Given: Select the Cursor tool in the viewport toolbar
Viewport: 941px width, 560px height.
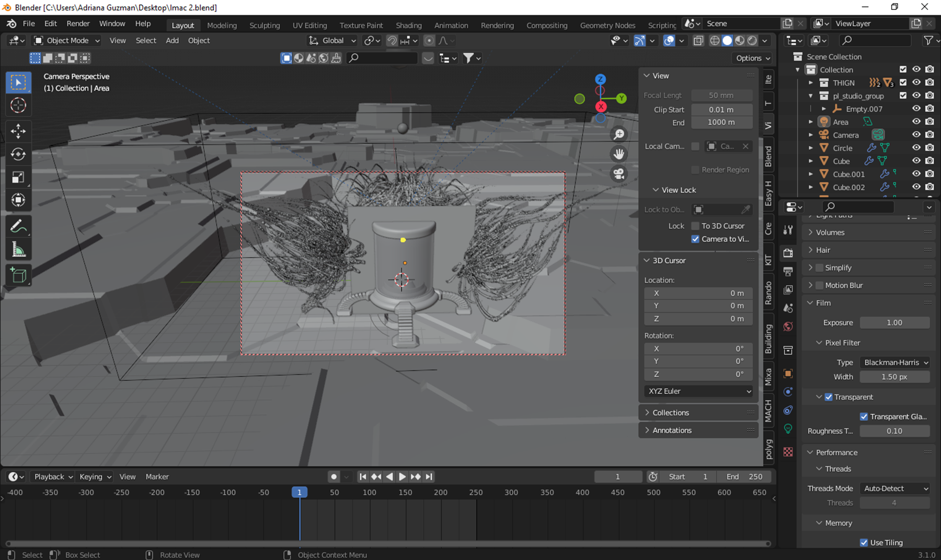Looking at the screenshot, I should pyautogui.click(x=18, y=106).
